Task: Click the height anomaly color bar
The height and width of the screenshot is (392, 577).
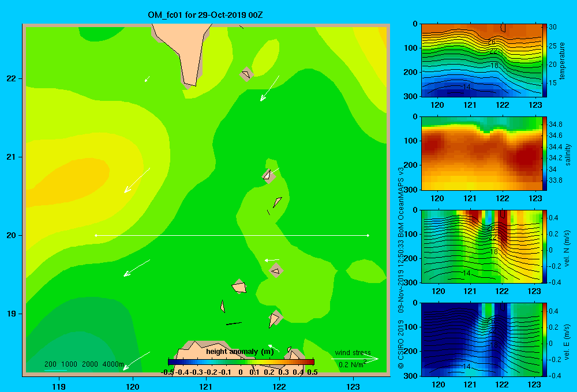Action: tap(241, 362)
